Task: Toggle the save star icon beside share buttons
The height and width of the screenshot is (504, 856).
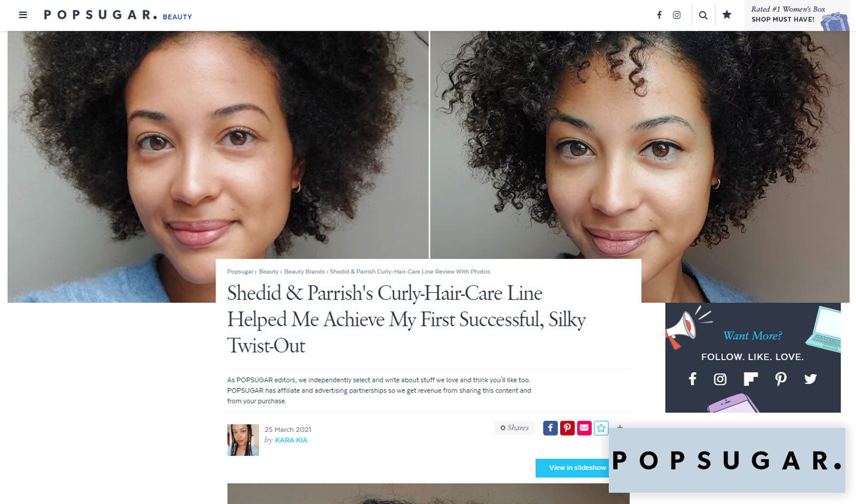Action: point(601,428)
